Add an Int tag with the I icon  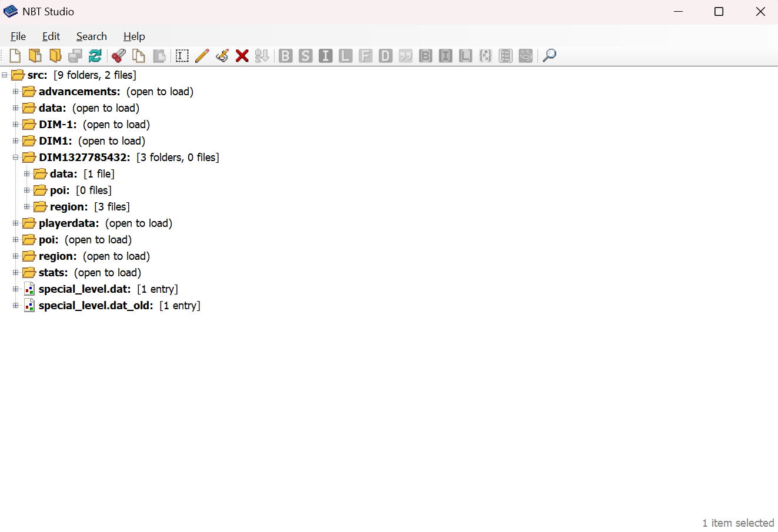click(x=326, y=56)
